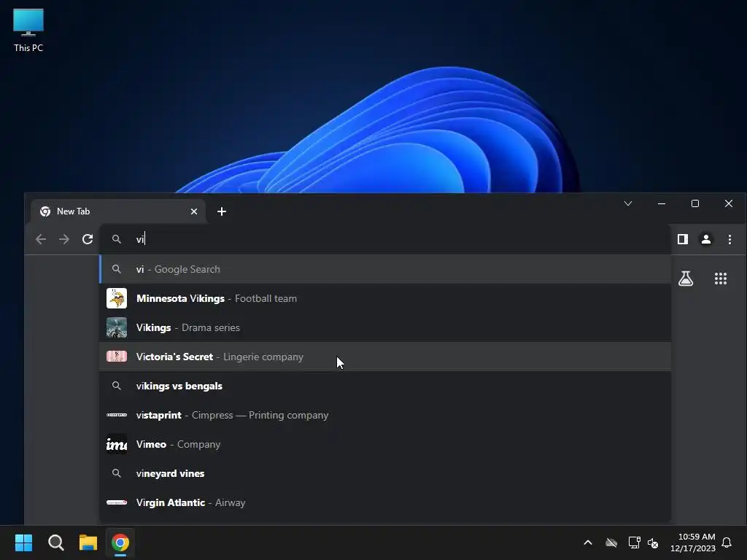Click the muted volume tray icon
This screenshot has height=560, width=747.
[653, 542]
